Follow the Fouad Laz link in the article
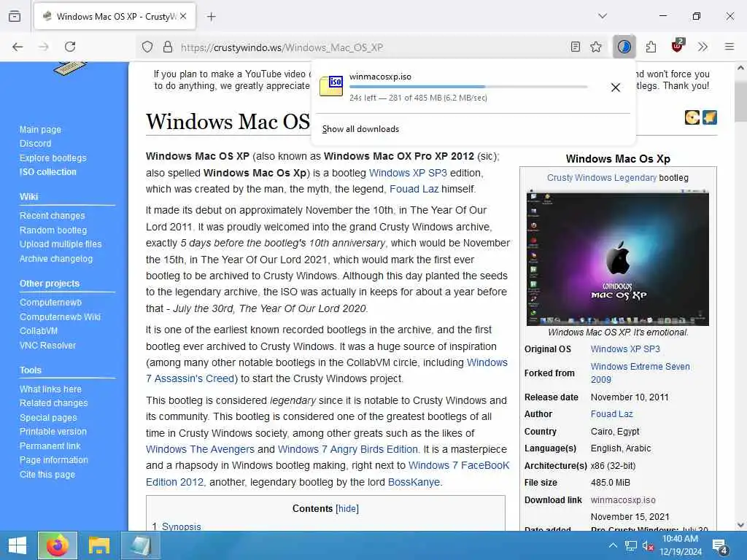Viewport: 747px width, 560px height. point(414,189)
